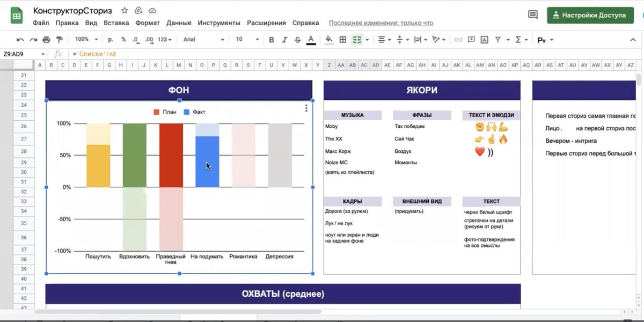Open the chart's three-dot menu
The image size is (644, 322).
click(x=306, y=108)
